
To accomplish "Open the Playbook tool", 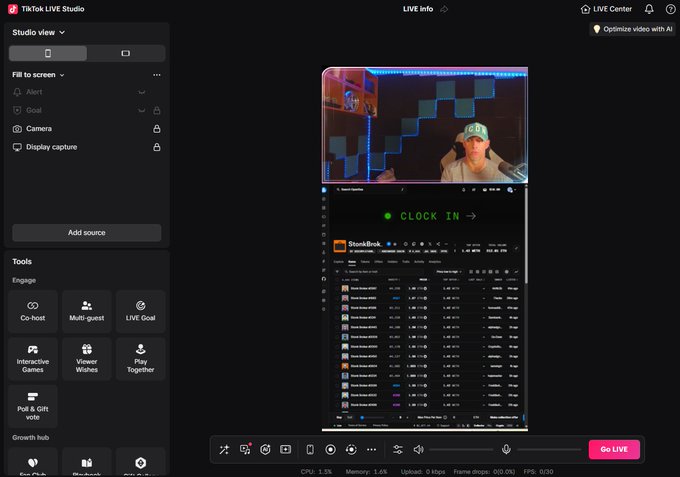I will [x=87, y=464].
